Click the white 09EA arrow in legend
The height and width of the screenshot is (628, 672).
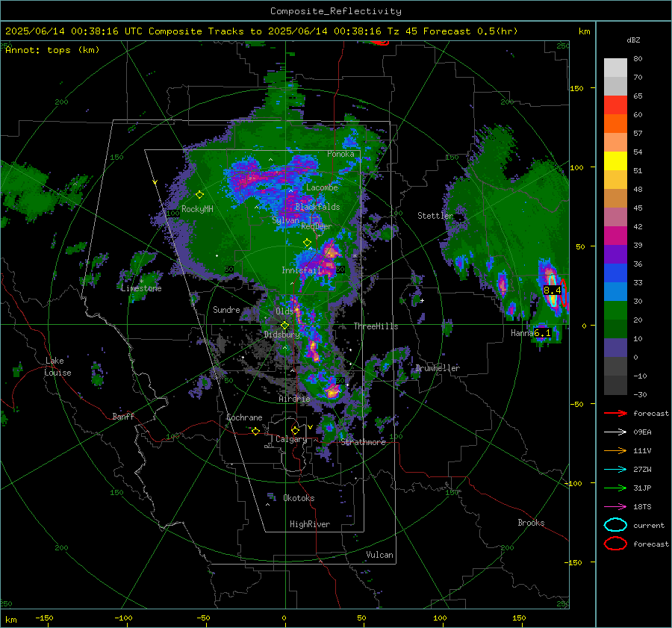615,432
